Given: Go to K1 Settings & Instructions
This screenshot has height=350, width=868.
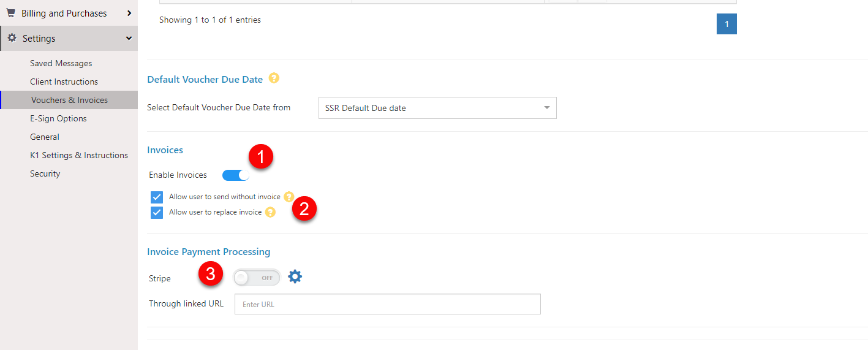Looking at the screenshot, I should pyautogui.click(x=79, y=155).
